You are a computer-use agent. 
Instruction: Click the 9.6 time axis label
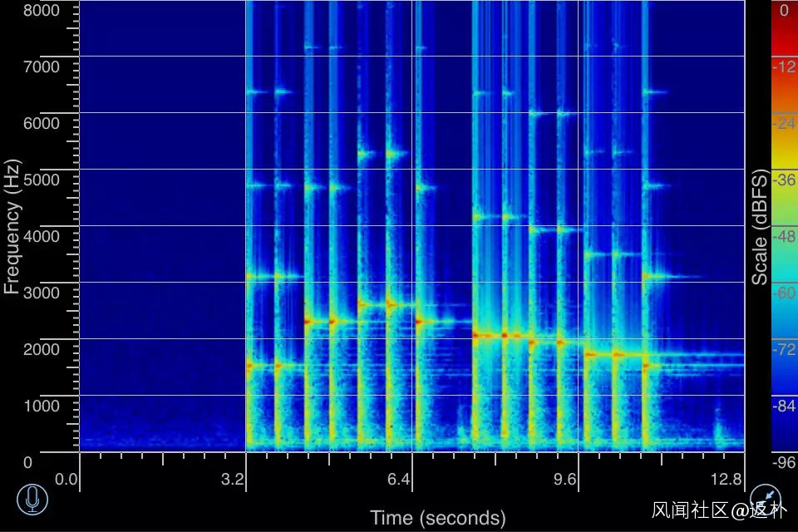coord(565,479)
